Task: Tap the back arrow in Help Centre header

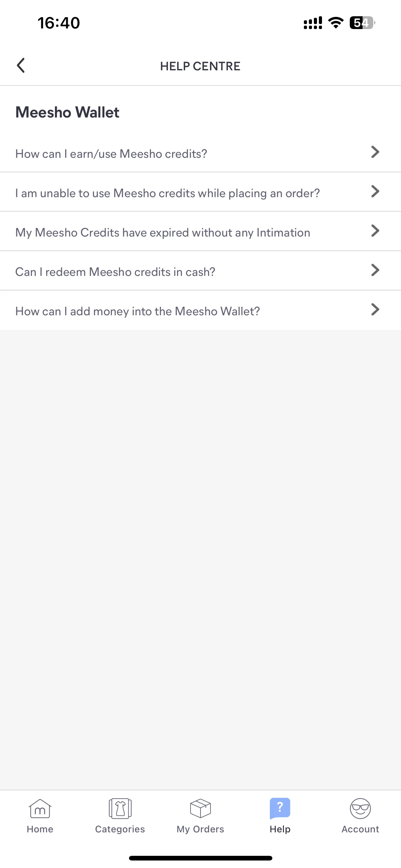Action: point(21,65)
